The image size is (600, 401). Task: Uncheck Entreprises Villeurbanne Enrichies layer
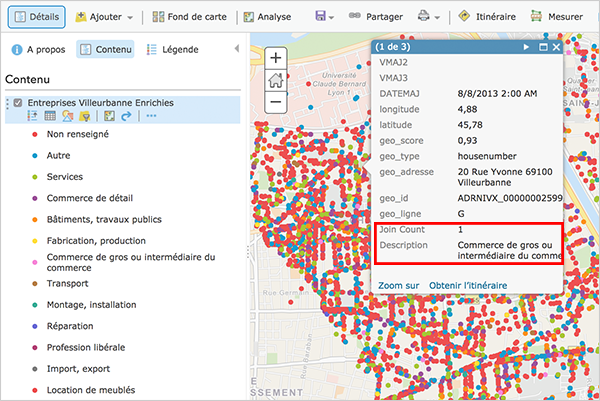(x=18, y=103)
